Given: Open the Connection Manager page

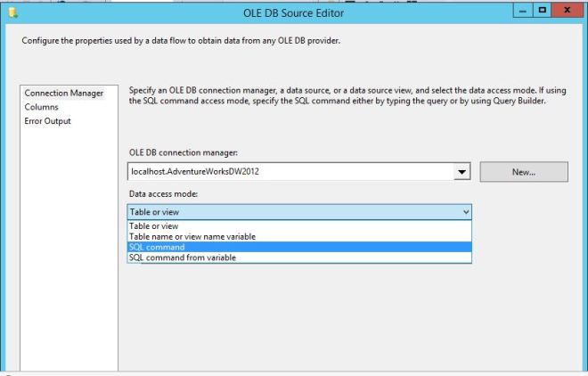Looking at the screenshot, I should click(x=64, y=94).
